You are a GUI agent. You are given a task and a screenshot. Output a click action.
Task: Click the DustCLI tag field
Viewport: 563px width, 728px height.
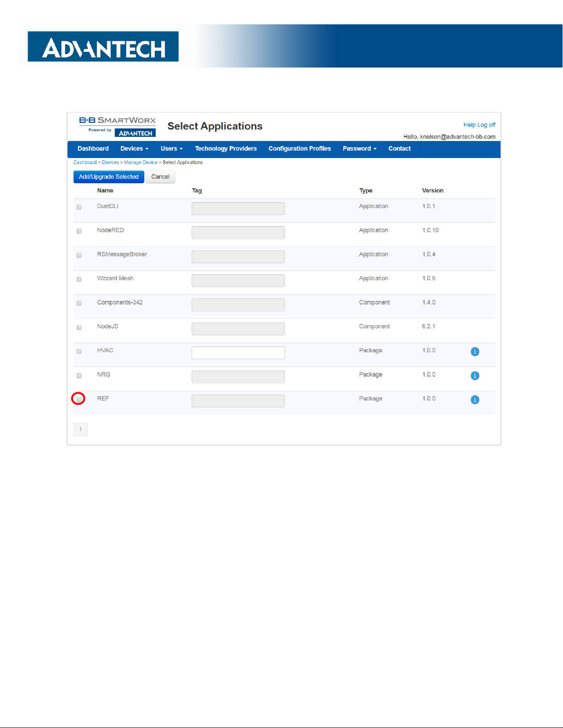pyautogui.click(x=238, y=209)
